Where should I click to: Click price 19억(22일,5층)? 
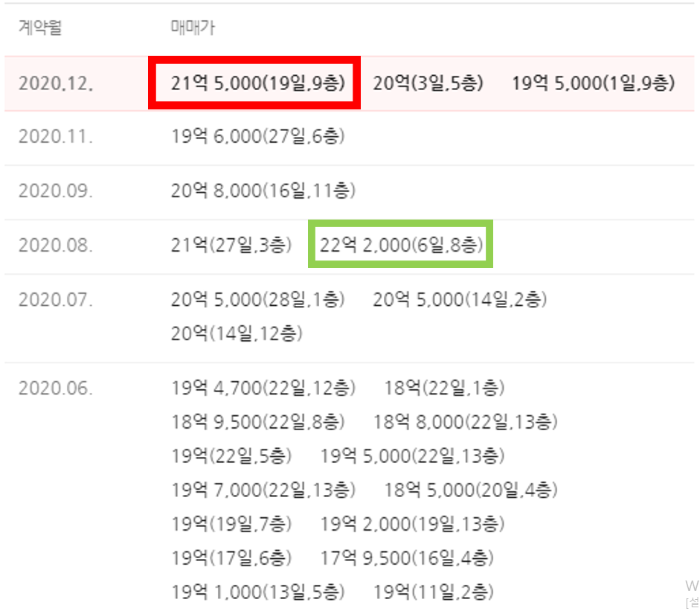(231, 456)
